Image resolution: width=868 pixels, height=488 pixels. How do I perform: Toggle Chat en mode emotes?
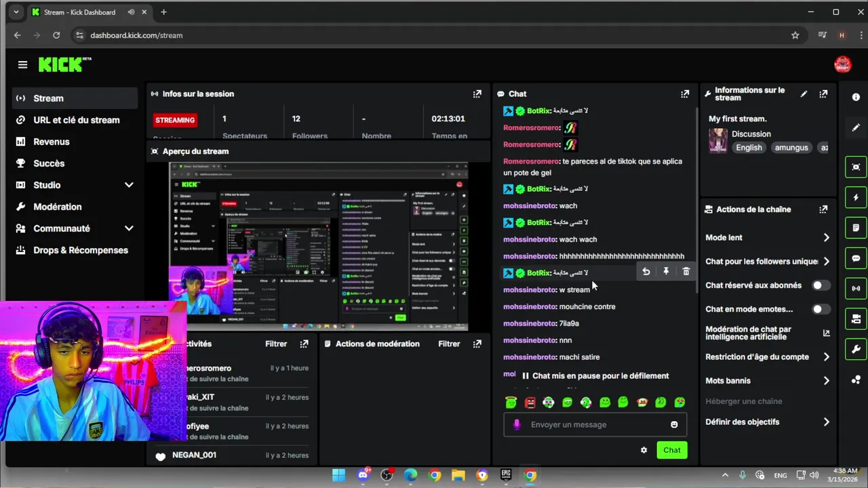[821, 309]
